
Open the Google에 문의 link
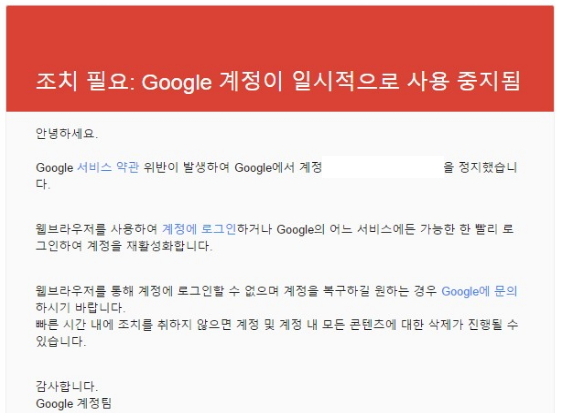coord(479,291)
